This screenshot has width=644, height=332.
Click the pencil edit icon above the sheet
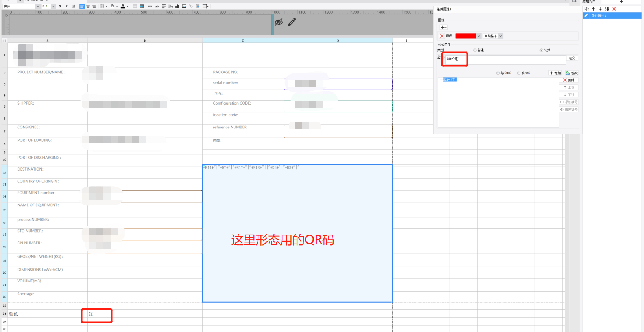292,22
